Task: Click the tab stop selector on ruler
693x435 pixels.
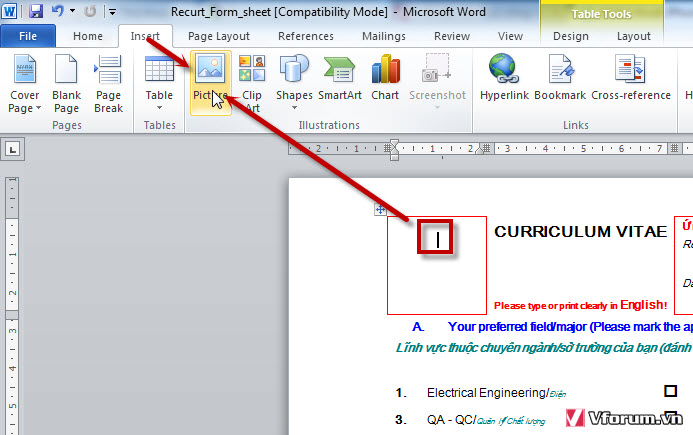Action: (12, 149)
